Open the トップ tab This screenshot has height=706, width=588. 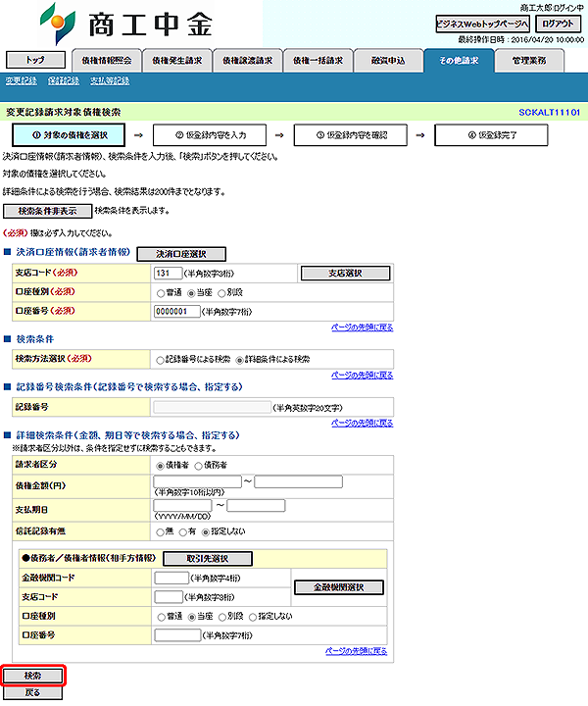[35, 60]
